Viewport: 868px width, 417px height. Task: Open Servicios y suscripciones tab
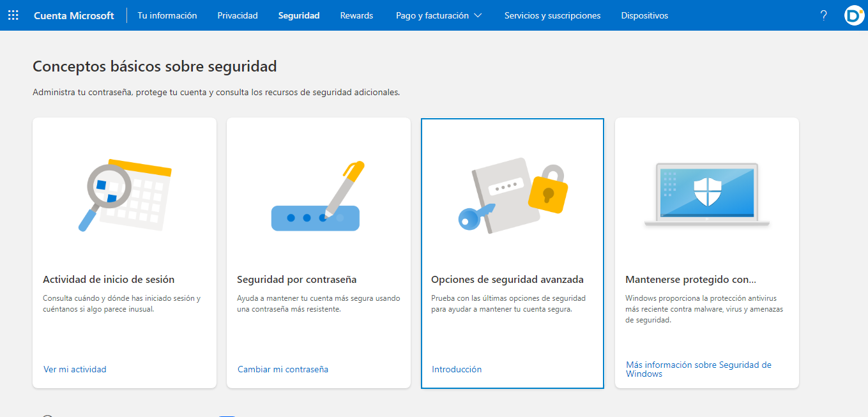pos(552,15)
